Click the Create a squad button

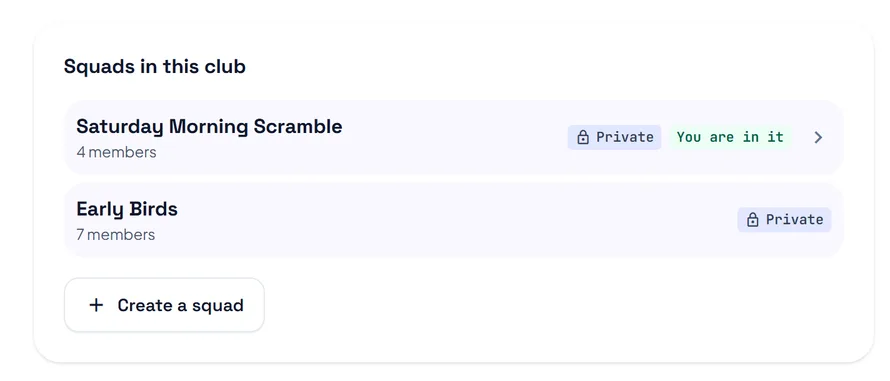click(164, 305)
